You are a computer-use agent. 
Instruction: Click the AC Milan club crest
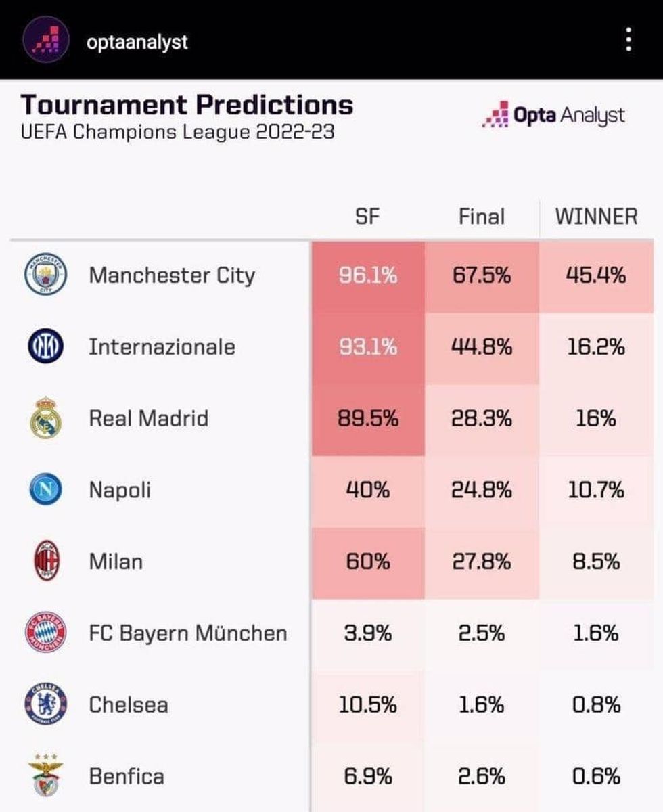(46, 562)
